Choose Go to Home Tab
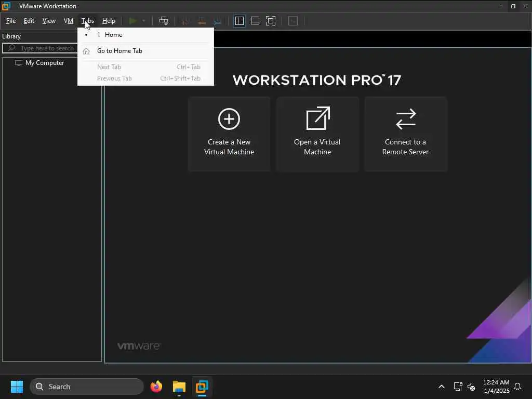The height and width of the screenshot is (399, 532). (x=146, y=51)
